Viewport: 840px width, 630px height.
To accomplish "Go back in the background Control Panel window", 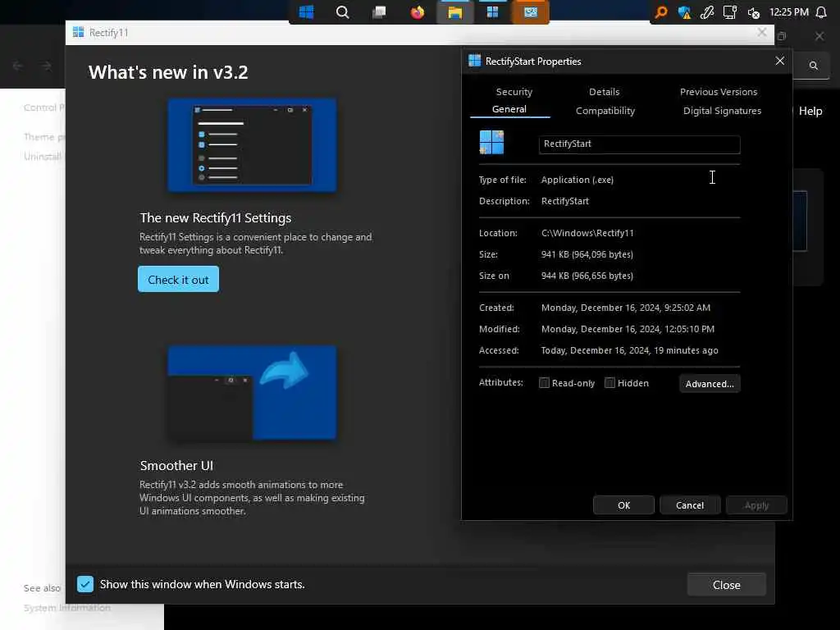I will click(x=18, y=66).
